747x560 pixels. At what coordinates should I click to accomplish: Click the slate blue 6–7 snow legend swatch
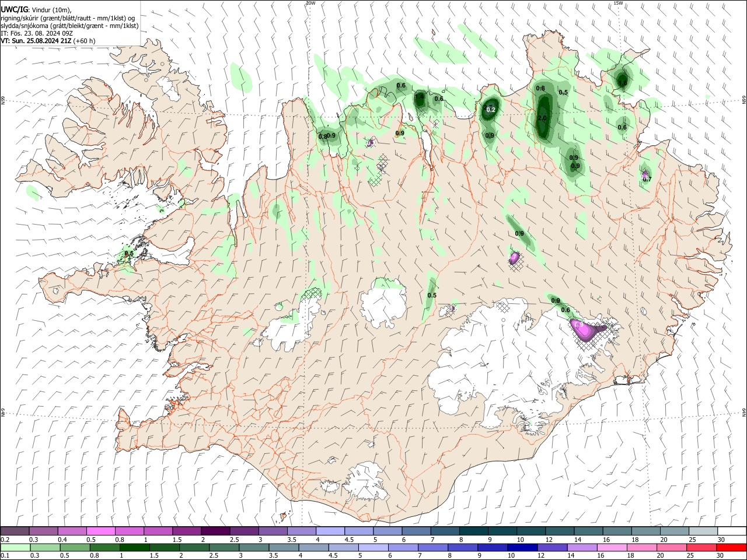pyautogui.click(x=416, y=531)
